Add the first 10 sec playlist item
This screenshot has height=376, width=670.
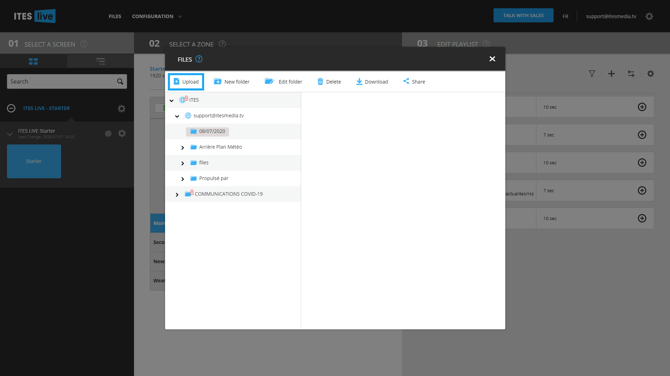click(642, 107)
